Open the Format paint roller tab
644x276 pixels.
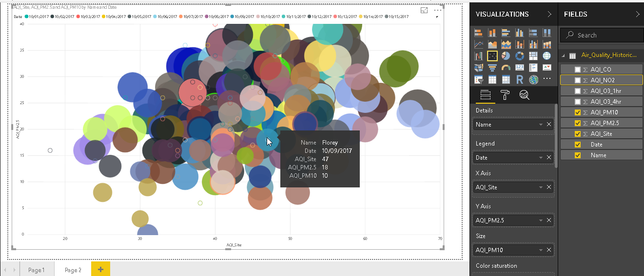pyautogui.click(x=505, y=95)
